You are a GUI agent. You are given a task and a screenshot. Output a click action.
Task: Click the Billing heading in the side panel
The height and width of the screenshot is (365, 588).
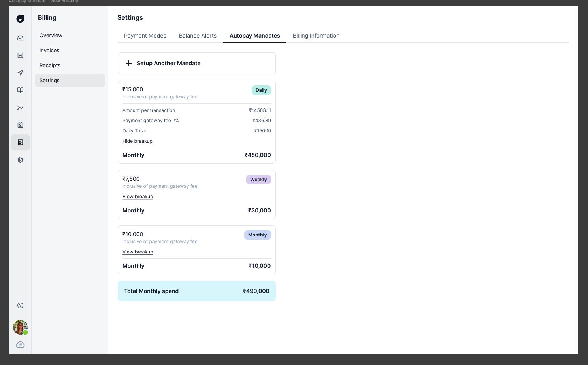tap(47, 18)
